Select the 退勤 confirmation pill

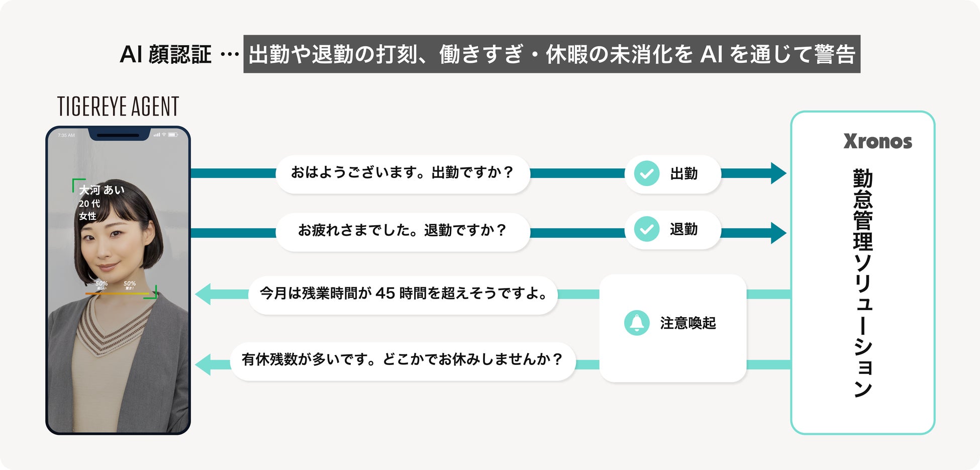(672, 230)
